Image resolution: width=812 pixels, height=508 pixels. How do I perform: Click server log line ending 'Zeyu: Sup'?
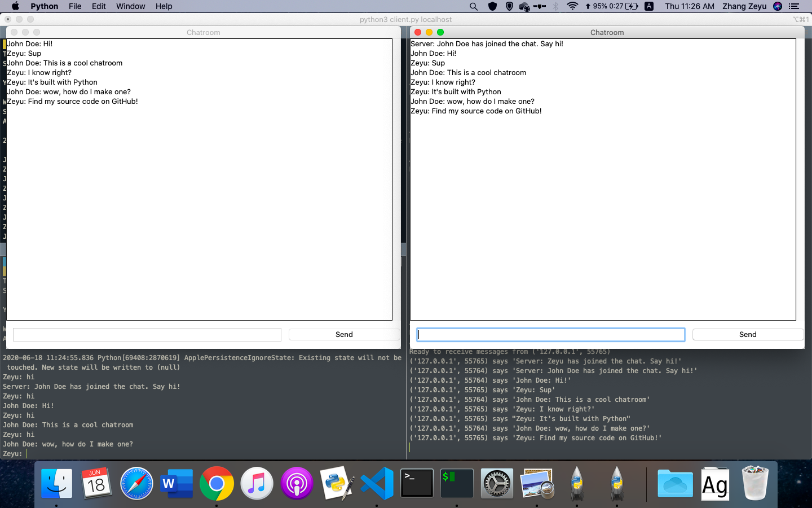tap(482, 389)
